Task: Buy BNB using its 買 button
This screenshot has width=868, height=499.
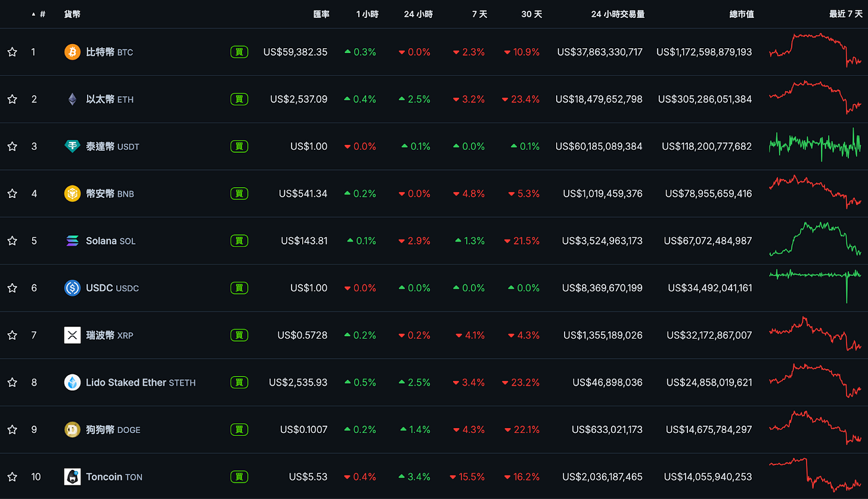Action: [239, 193]
